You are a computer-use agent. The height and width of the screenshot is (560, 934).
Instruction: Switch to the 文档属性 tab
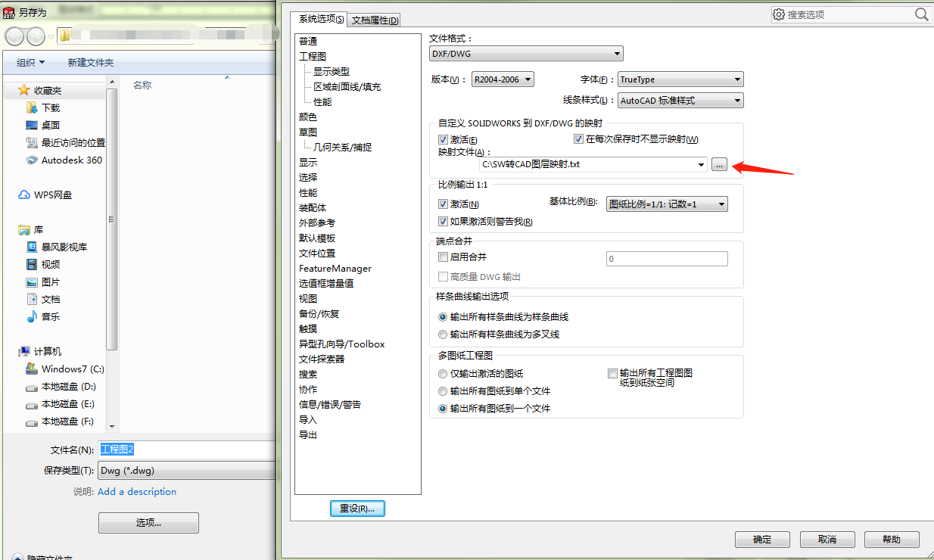coord(375,20)
